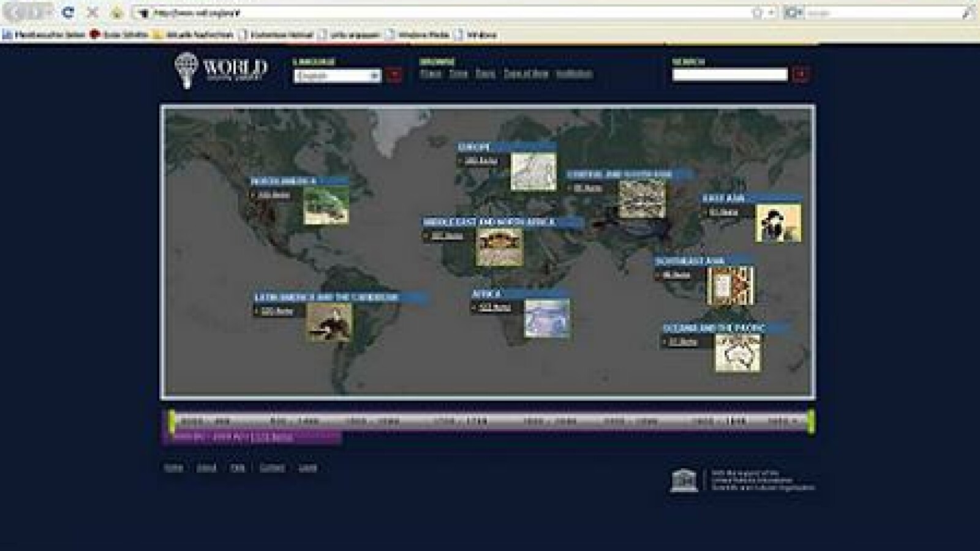
Task: Open the bookmark star dropdown arrow in address bar
Action: (x=771, y=12)
